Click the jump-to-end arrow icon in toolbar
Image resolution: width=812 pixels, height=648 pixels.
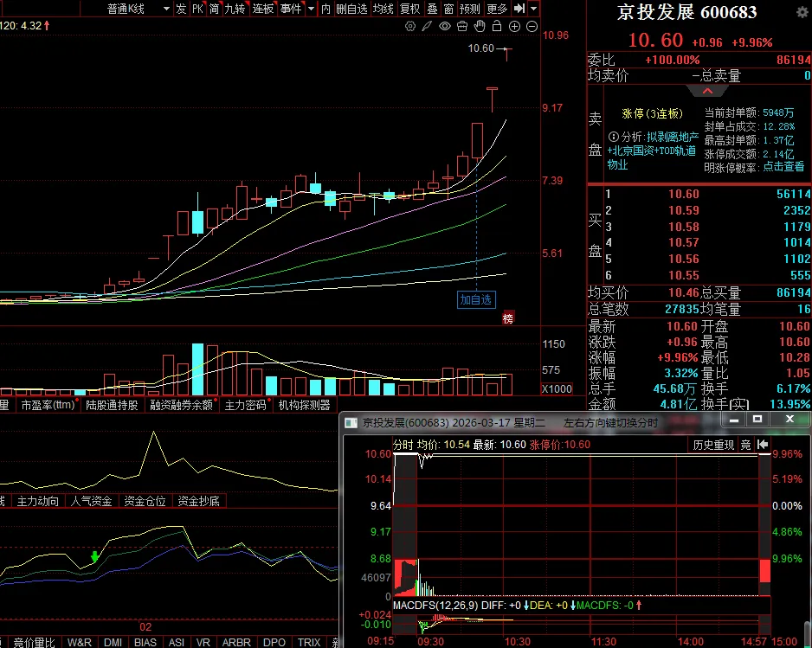519,9
